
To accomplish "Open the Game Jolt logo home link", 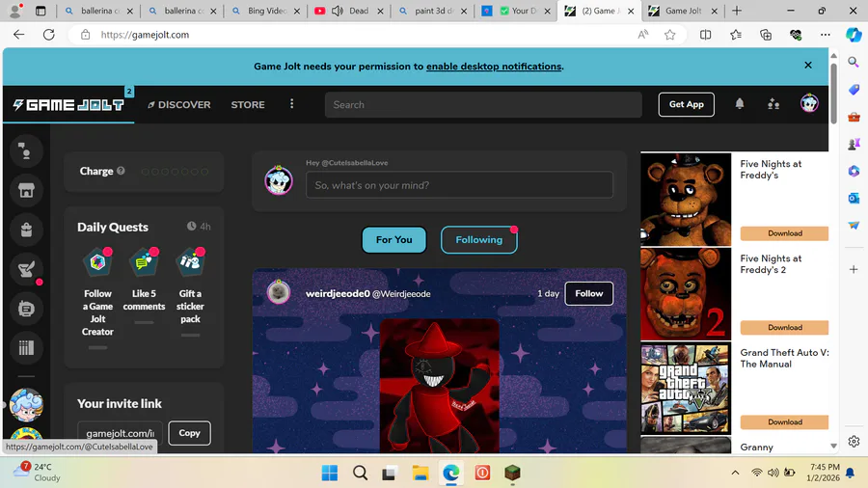I will [x=68, y=104].
